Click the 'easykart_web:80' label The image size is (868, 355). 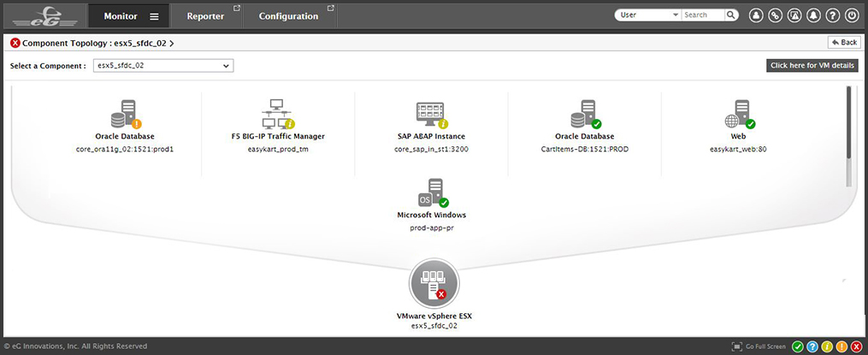[x=738, y=149]
